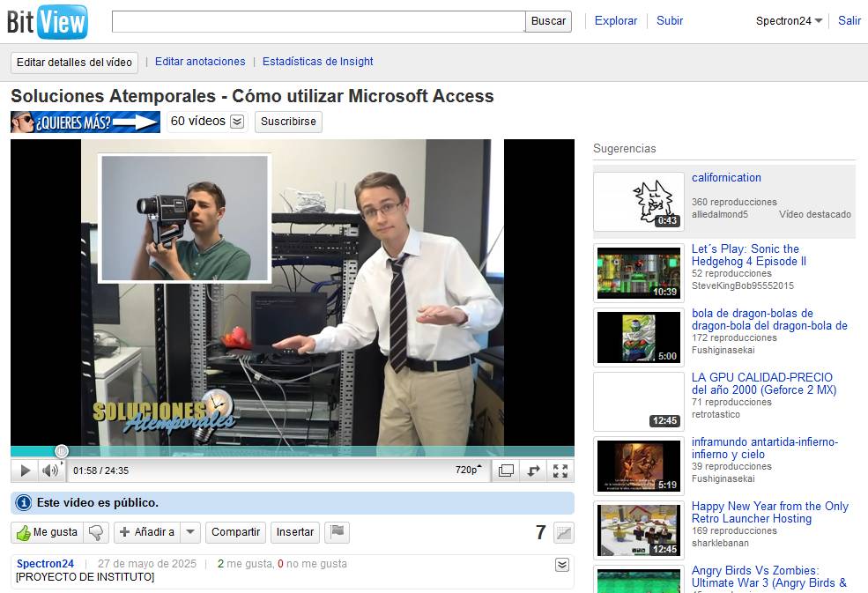This screenshot has width=868, height=593.
Task: Click the alliedalmond5 uploader name
Action: click(x=720, y=214)
